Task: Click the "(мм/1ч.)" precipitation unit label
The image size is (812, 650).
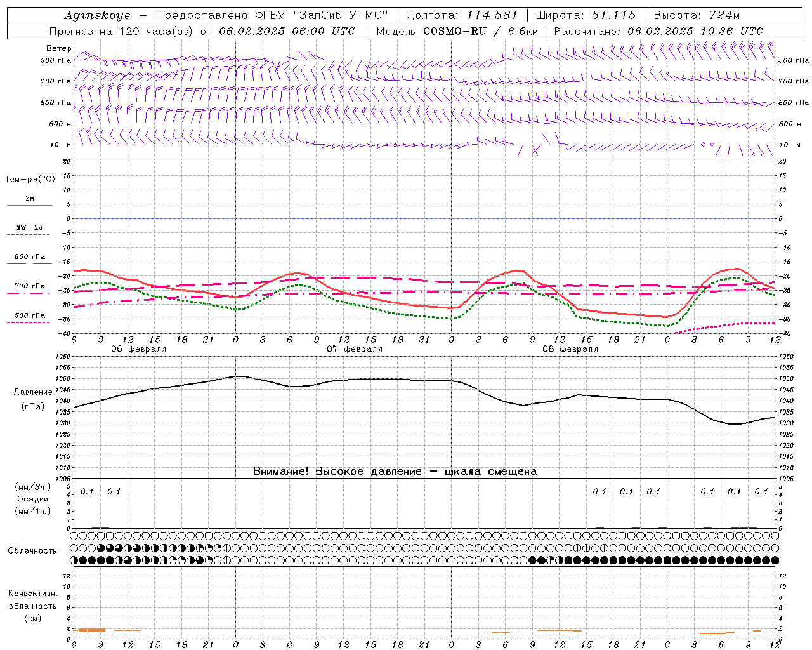Action: [33, 511]
